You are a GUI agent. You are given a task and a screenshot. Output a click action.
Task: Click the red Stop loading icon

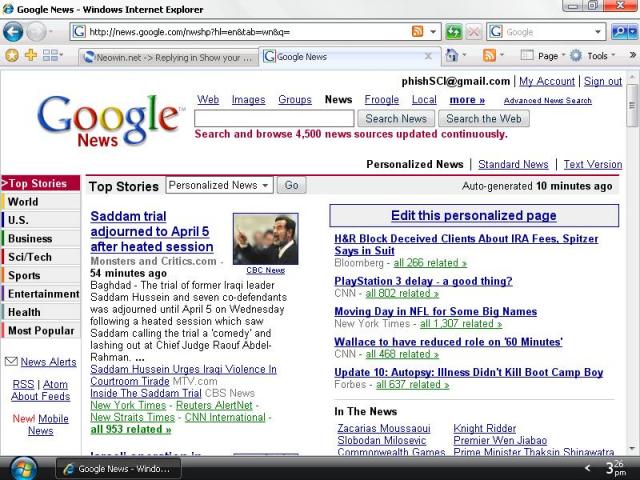point(473,31)
